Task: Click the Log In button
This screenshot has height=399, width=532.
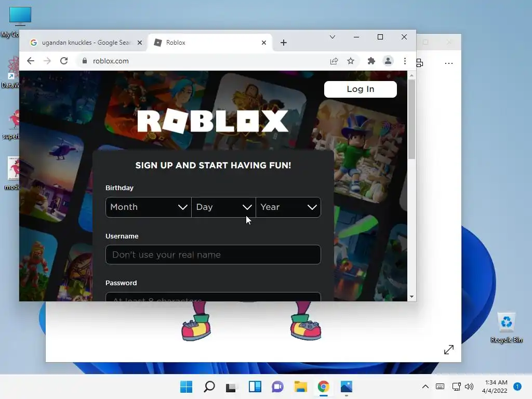Action: (x=361, y=89)
